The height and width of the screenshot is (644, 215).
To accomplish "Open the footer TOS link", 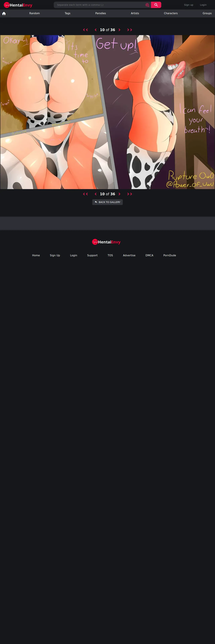I will pos(110,255).
